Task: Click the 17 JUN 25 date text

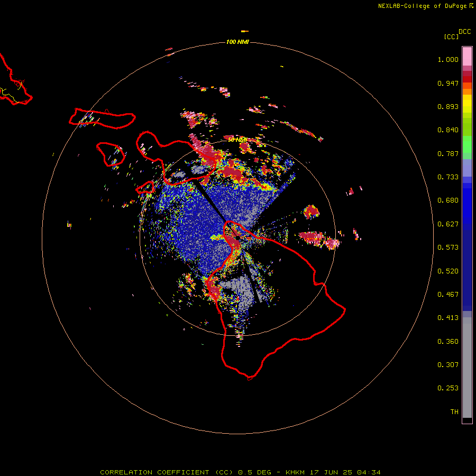Action: tap(331, 472)
